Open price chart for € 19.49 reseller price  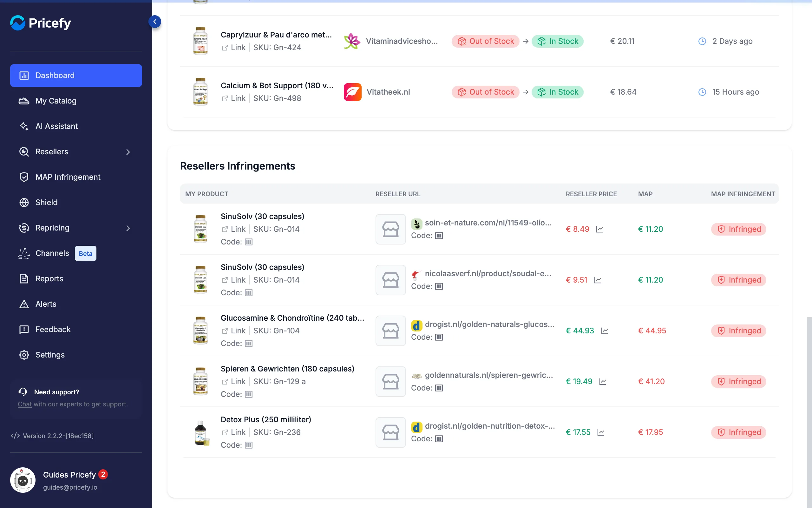click(603, 382)
